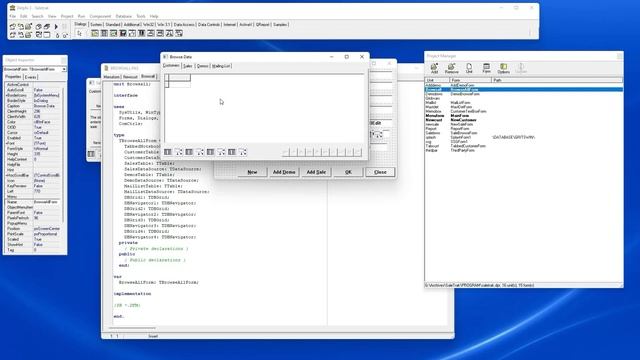
Task: Click the Add Sale button
Action: point(316,172)
